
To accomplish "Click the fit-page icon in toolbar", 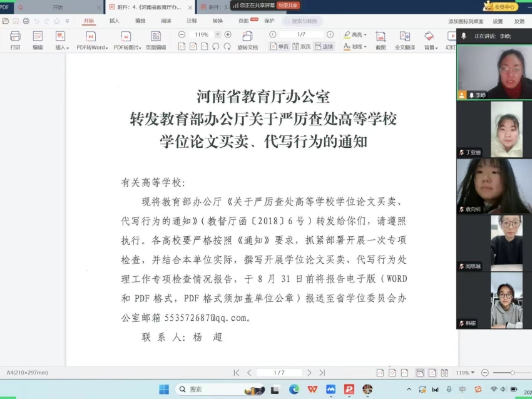I will click(x=193, y=46).
